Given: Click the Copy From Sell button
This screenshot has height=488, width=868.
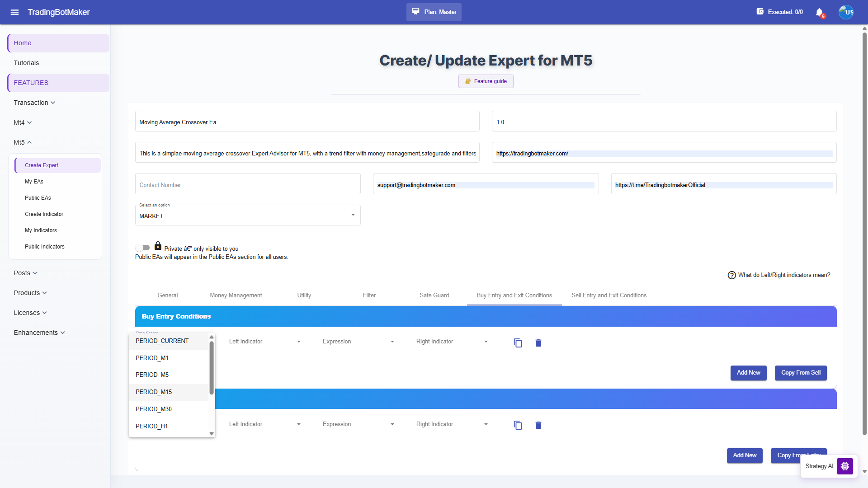Looking at the screenshot, I should (x=801, y=373).
